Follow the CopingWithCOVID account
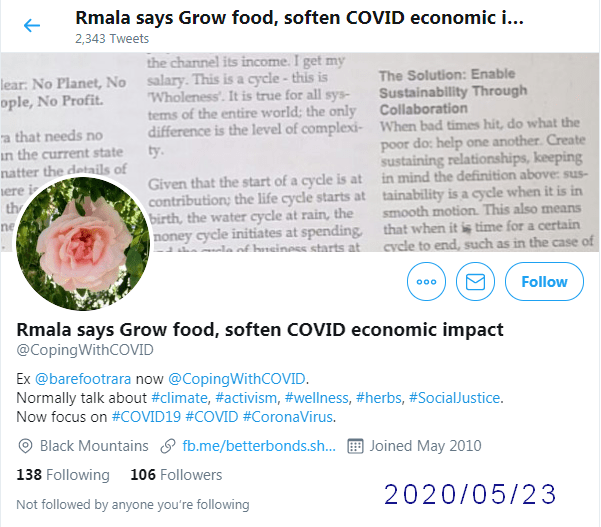The width and height of the screenshot is (601, 527). (x=544, y=282)
